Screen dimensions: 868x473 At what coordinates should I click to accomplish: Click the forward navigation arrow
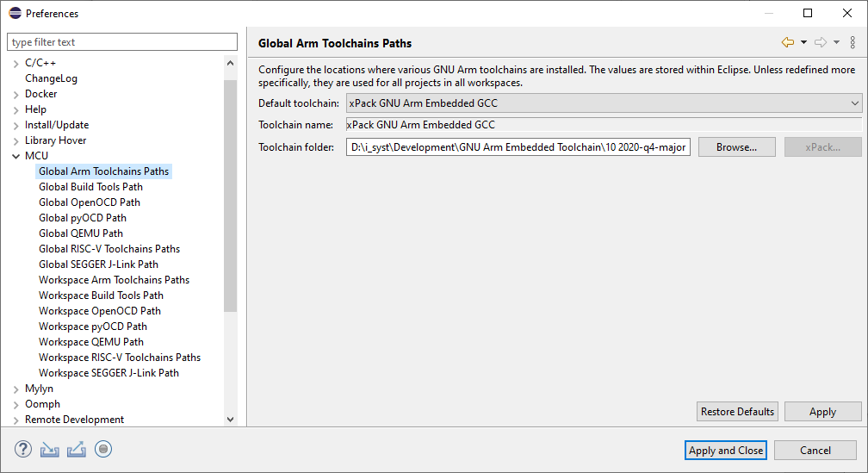click(821, 42)
